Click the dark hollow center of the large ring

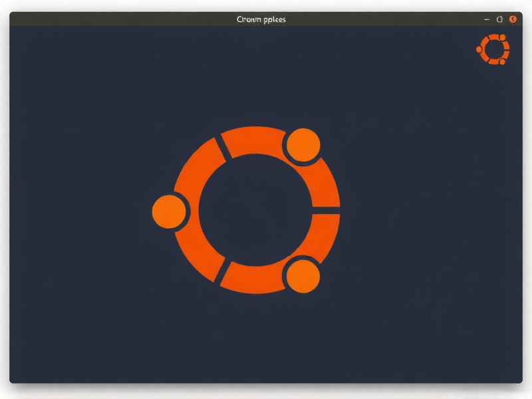(255, 210)
